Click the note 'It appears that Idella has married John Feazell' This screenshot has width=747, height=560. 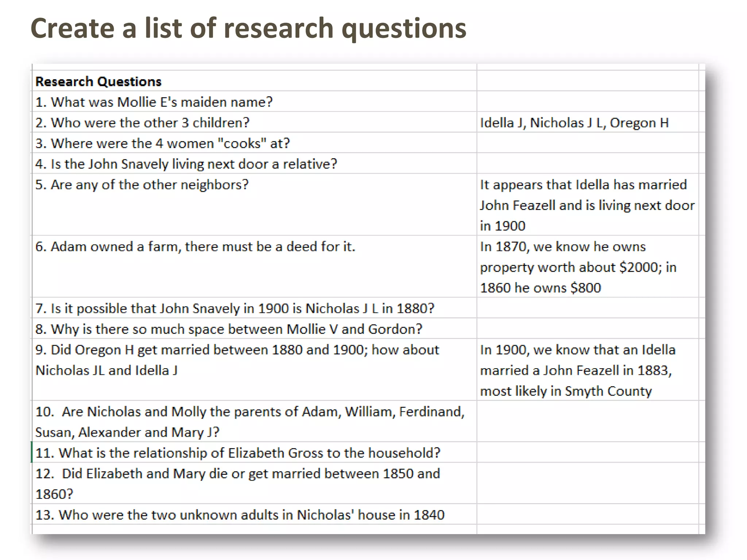[x=588, y=205]
